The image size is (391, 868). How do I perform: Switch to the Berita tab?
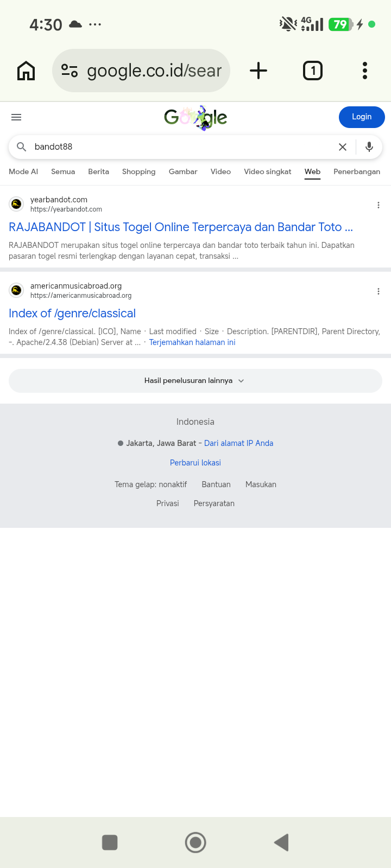[98, 171]
